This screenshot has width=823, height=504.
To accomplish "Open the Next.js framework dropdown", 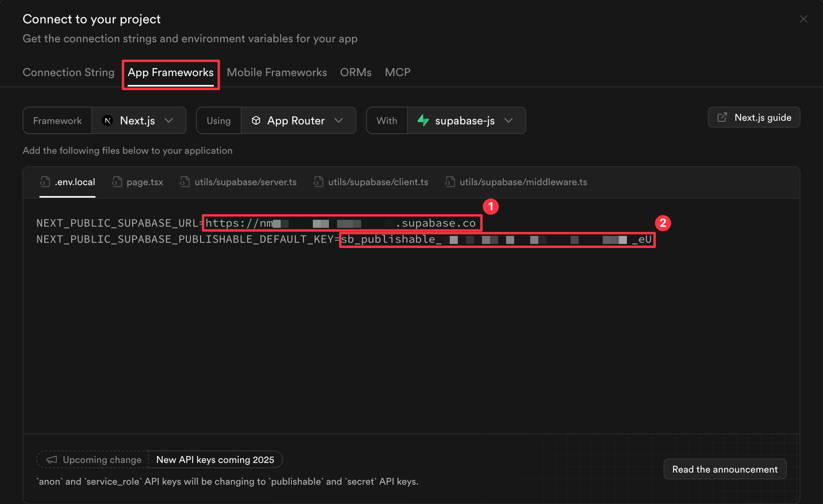I will pyautogui.click(x=170, y=120).
